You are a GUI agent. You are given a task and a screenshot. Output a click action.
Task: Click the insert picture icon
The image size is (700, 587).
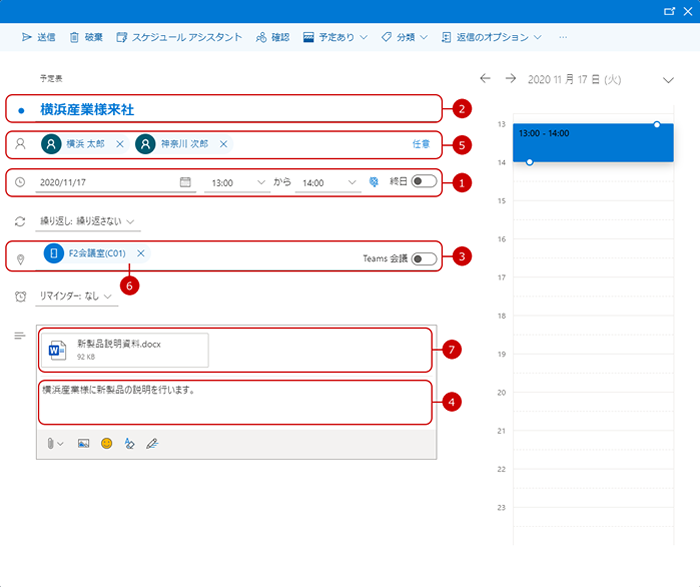pyautogui.click(x=84, y=443)
